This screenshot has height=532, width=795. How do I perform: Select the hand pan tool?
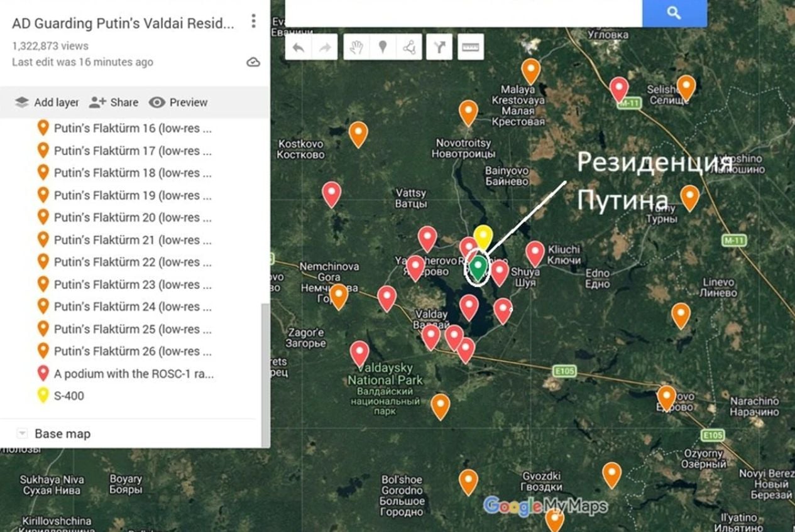[356, 46]
